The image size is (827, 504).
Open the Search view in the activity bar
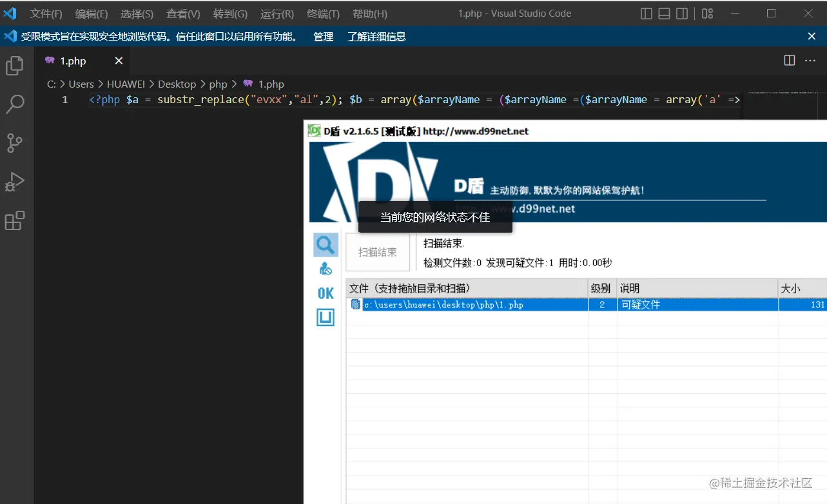tap(14, 104)
